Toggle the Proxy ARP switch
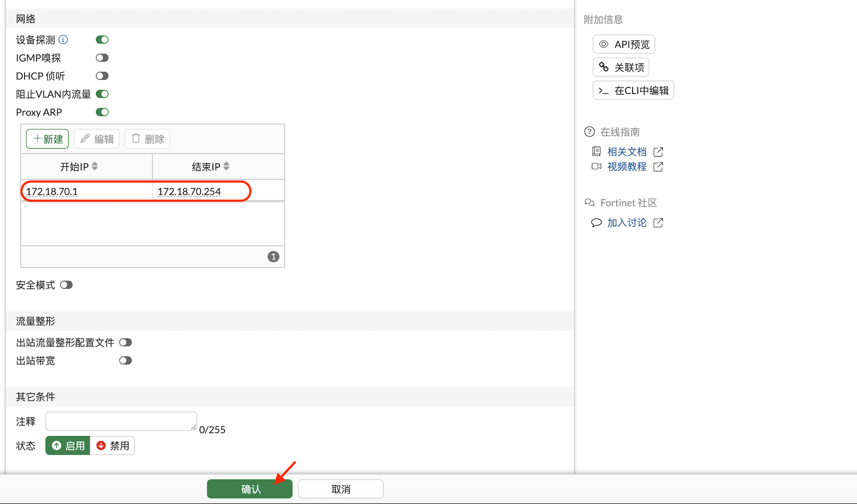The image size is (857, 504). (x=102, y=112)
